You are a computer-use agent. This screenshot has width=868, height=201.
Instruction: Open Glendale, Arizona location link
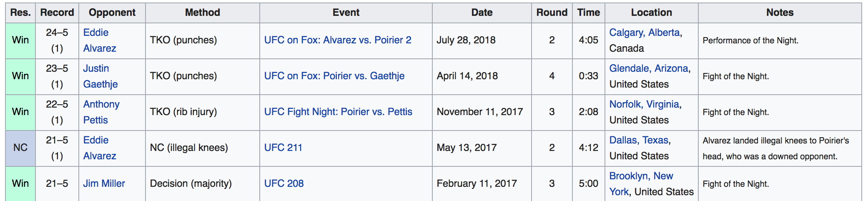[x=649, y=68]
